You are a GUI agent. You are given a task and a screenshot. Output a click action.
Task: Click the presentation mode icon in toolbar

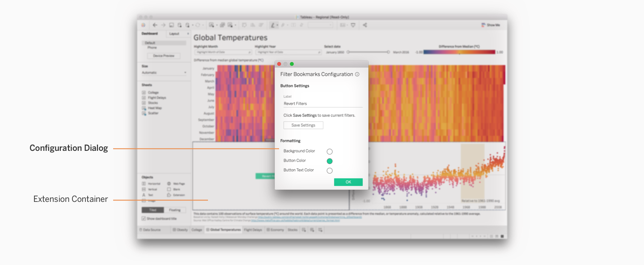point(353,25)
